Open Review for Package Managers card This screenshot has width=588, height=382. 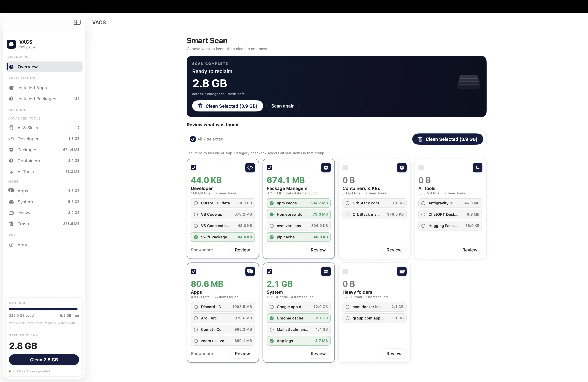318,250
